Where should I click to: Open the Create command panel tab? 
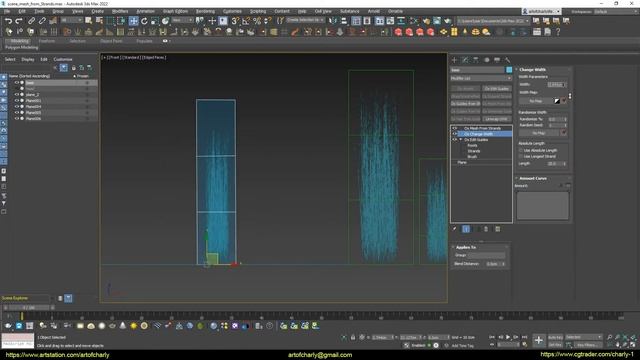coord(454,60)
